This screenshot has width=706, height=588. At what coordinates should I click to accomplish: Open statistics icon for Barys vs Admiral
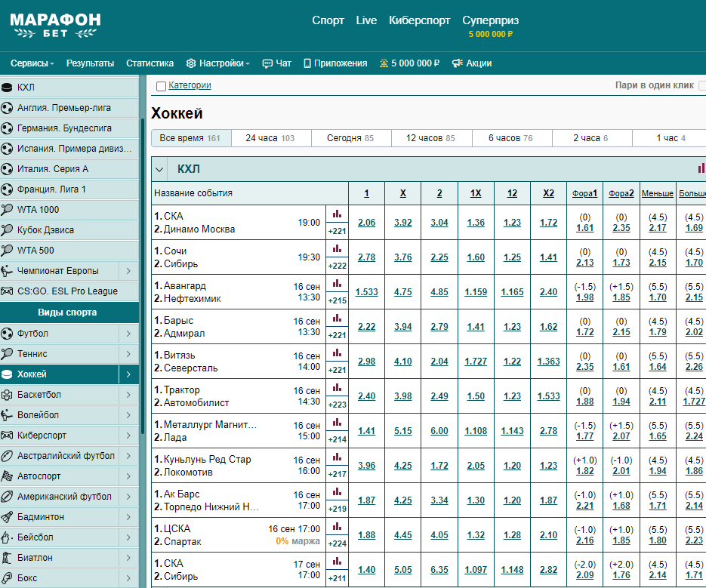point(337,319)
